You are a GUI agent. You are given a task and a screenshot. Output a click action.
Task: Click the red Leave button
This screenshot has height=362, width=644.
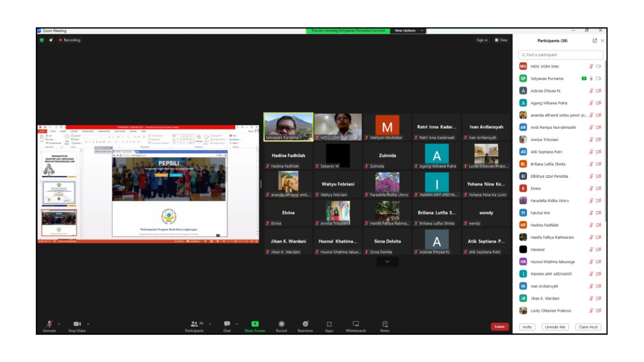(x=499, y=326)
